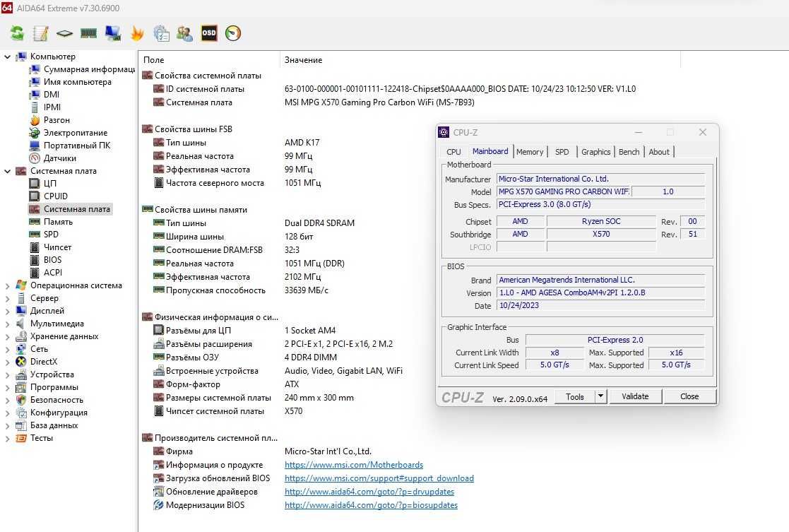Click the memory module toolbar icon
The image size is (789, 532).
point(88,34)
